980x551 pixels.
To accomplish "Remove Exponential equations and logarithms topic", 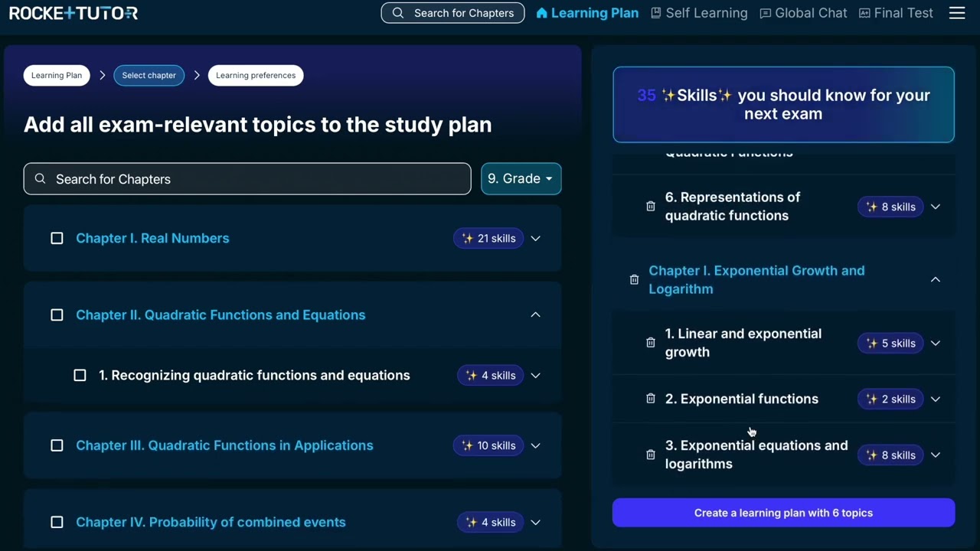I will pos(650,455).
